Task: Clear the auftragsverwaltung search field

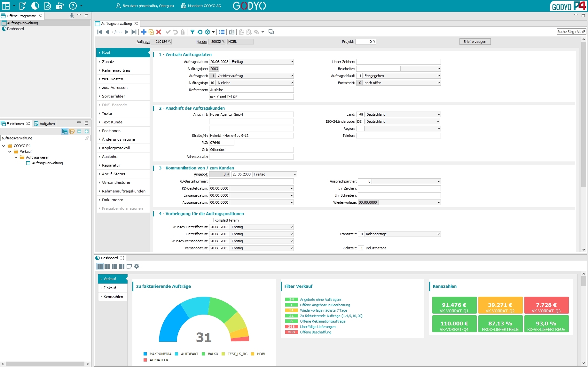Action: click(87, 138)
